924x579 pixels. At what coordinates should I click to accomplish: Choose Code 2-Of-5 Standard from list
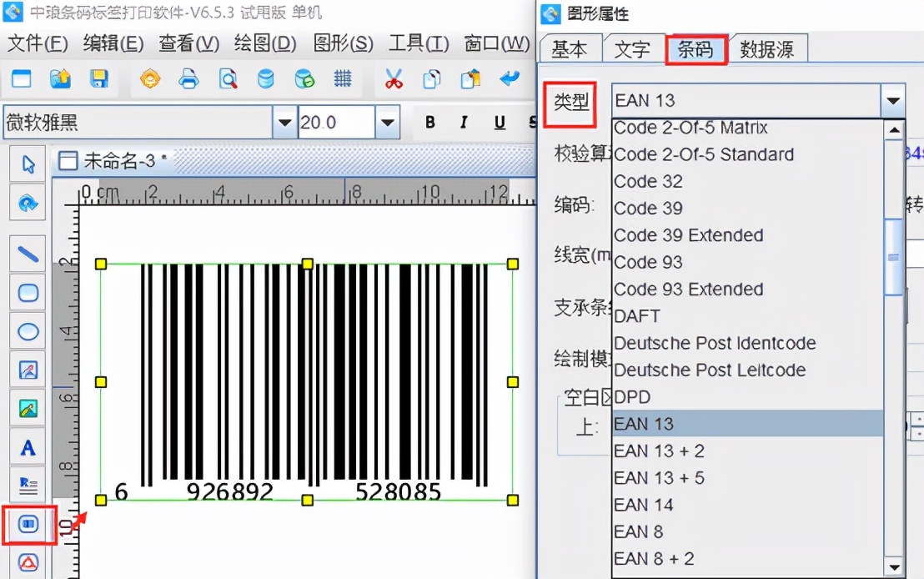point(747,154)
